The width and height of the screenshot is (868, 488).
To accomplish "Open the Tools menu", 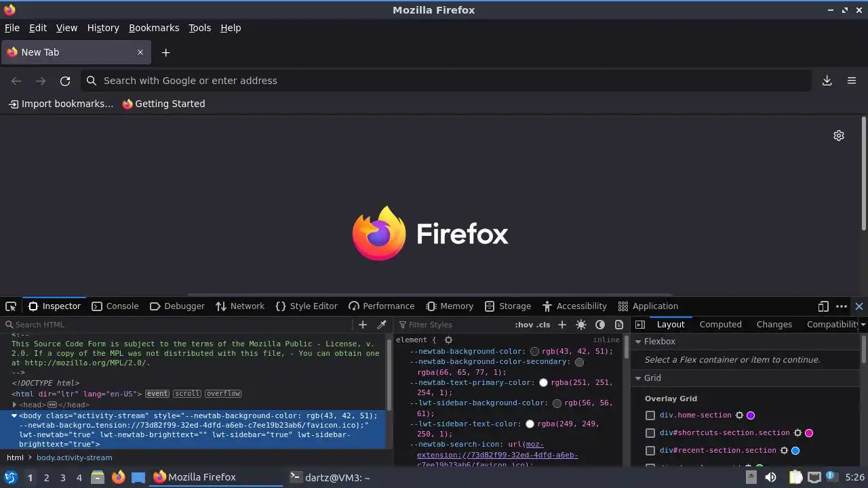I will pyautogui.click(x=199, y=28).
